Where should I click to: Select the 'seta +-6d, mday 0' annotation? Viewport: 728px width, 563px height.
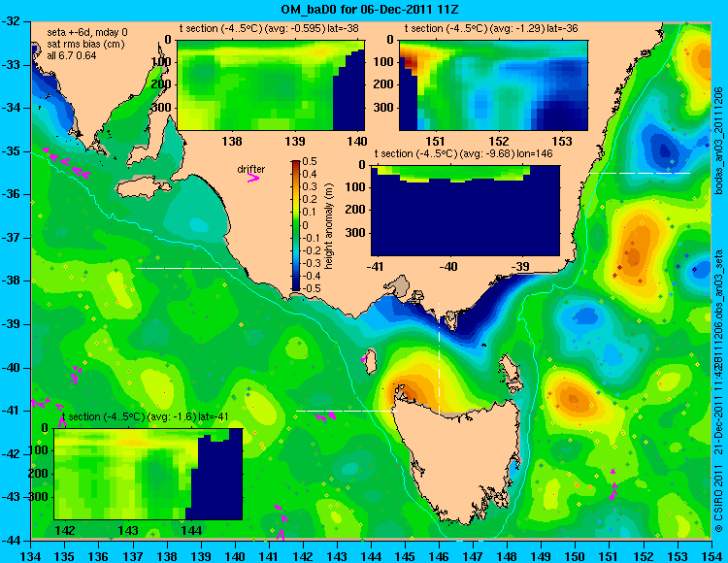coord(86,33)
